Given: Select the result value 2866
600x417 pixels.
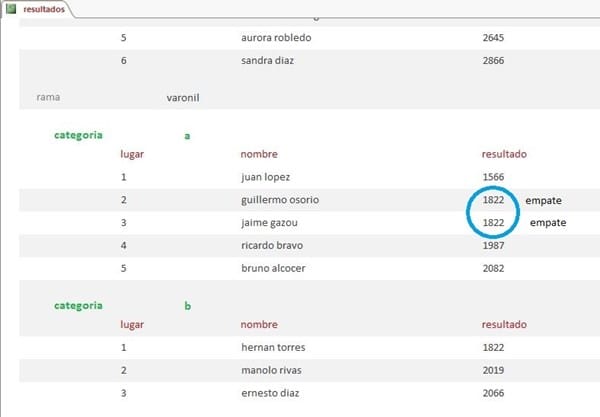Looking at the screenshot, I should coord(494,61).
